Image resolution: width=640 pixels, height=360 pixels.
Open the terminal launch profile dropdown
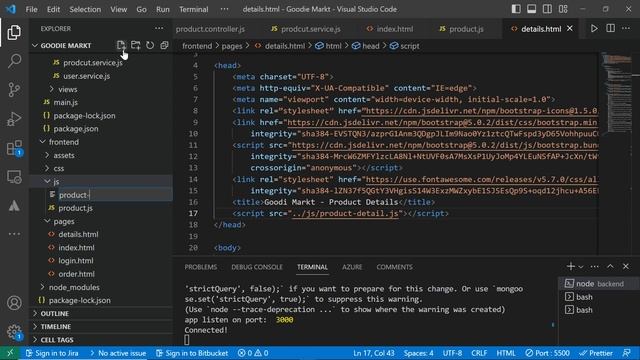[x=581, y=267]
